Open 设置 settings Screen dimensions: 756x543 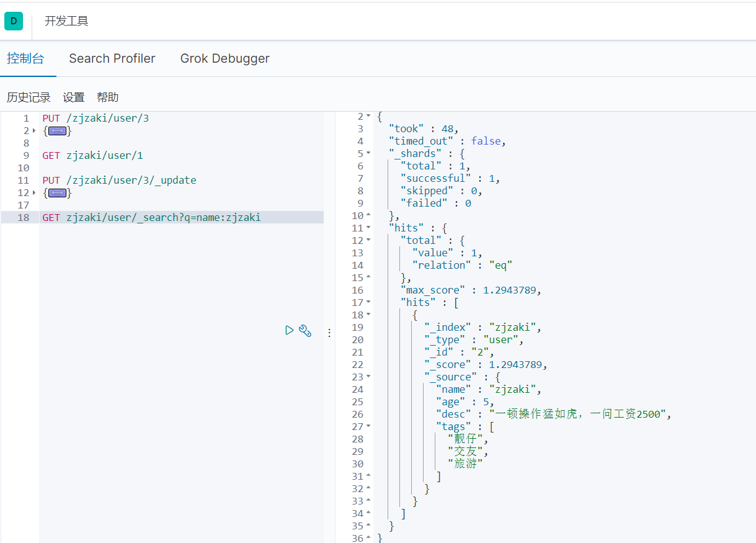click(74, 97)
